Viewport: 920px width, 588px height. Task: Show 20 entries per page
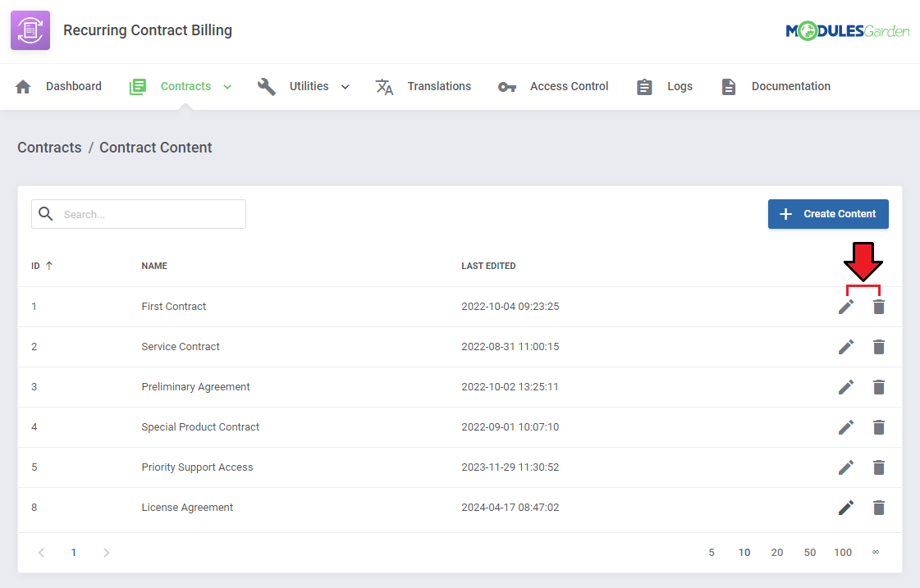(x=777, y=552)
